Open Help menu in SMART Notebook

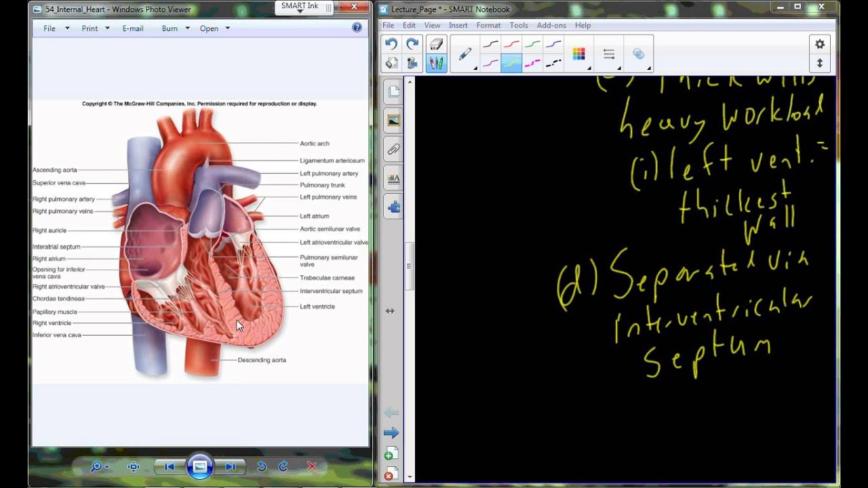583,25
